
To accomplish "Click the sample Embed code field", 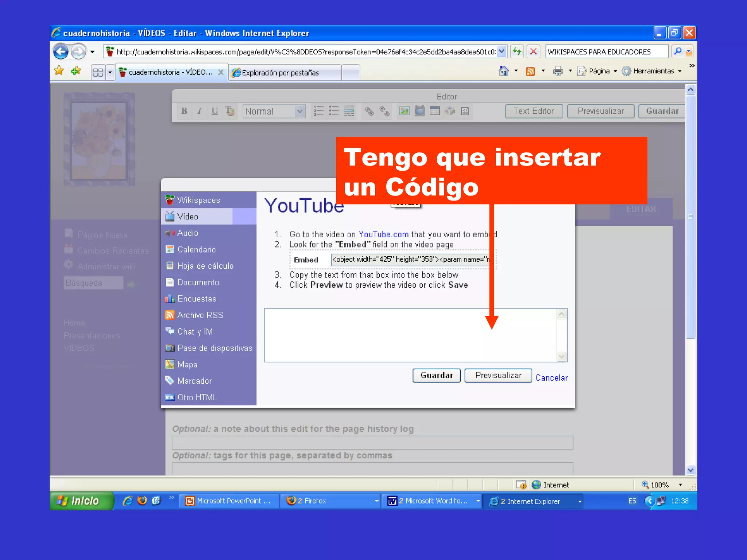I will pyautogui.click(x=410, y=259).
